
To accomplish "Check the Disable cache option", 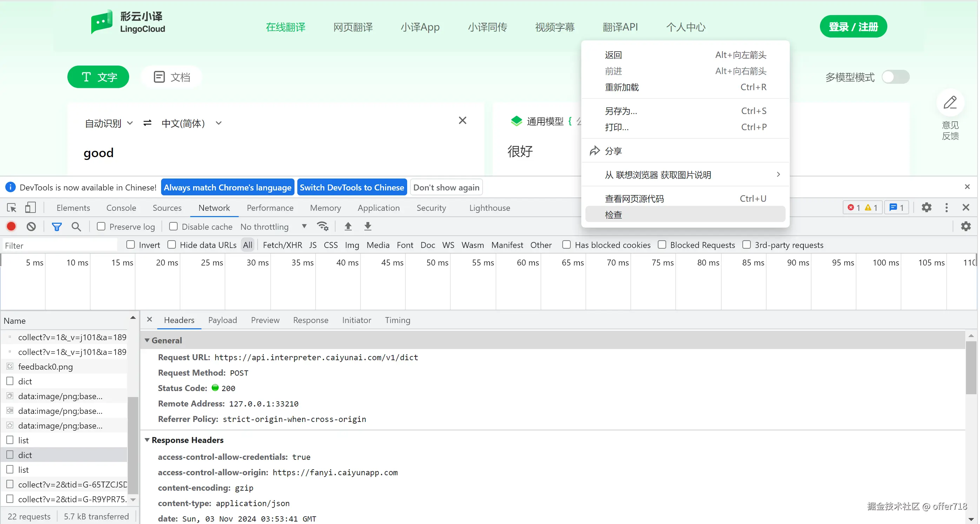I will tap(173, 227).
